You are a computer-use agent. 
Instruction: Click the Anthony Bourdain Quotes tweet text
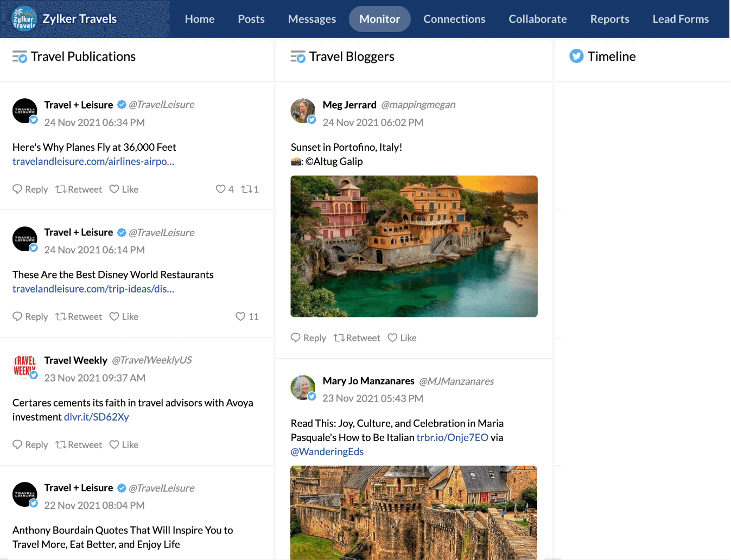tap(123, 537)
